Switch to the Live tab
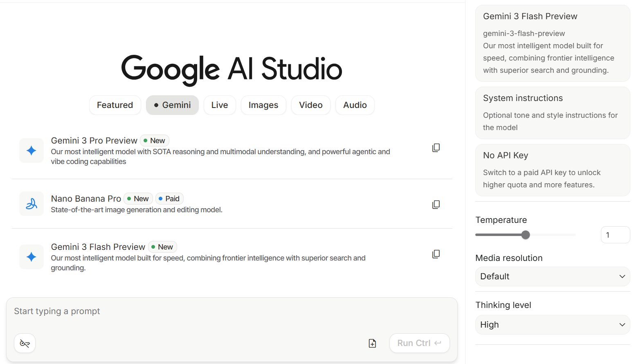Image resolution: width=634 pixels, height=364 pixels. (220, 105)
